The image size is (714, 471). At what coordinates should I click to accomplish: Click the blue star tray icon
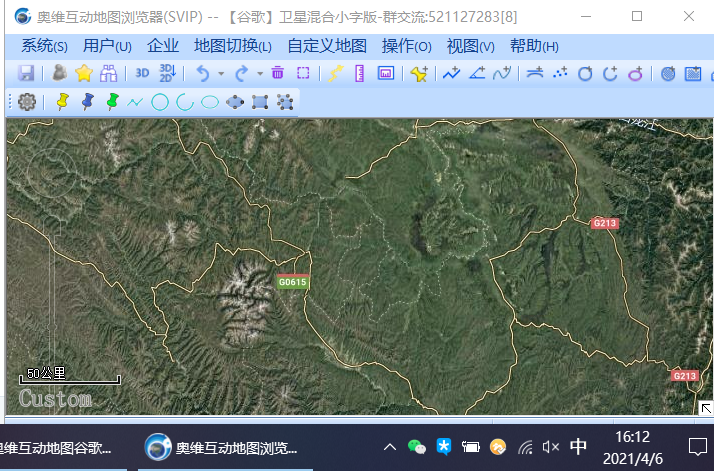[444, 447]
